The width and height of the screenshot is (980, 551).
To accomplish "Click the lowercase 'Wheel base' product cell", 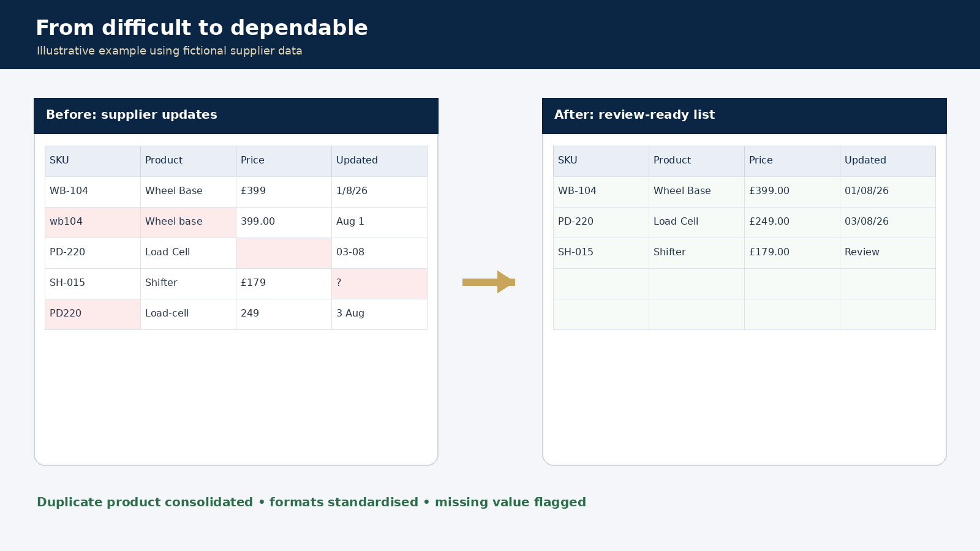I will [x=188, y=222].
